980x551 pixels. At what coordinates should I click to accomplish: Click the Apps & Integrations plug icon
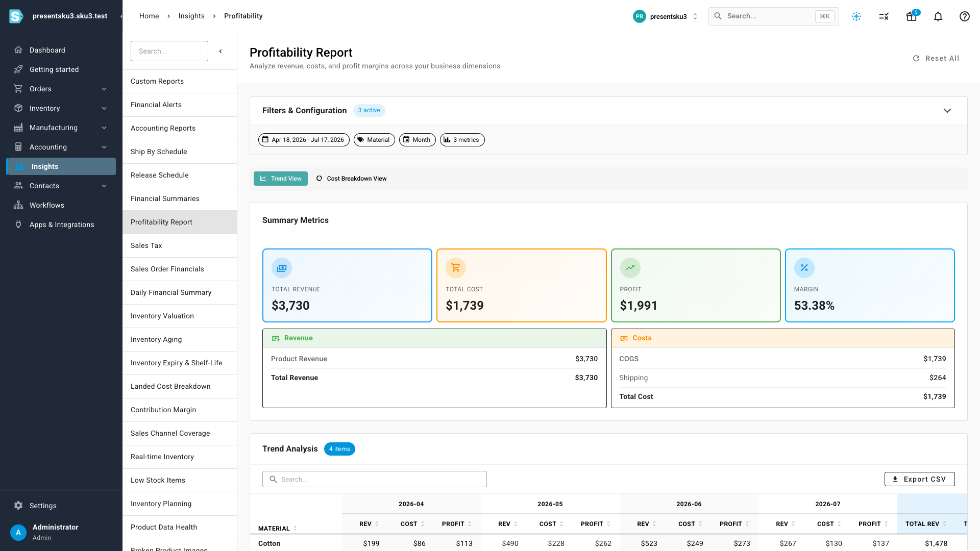(x=18, y=224)
